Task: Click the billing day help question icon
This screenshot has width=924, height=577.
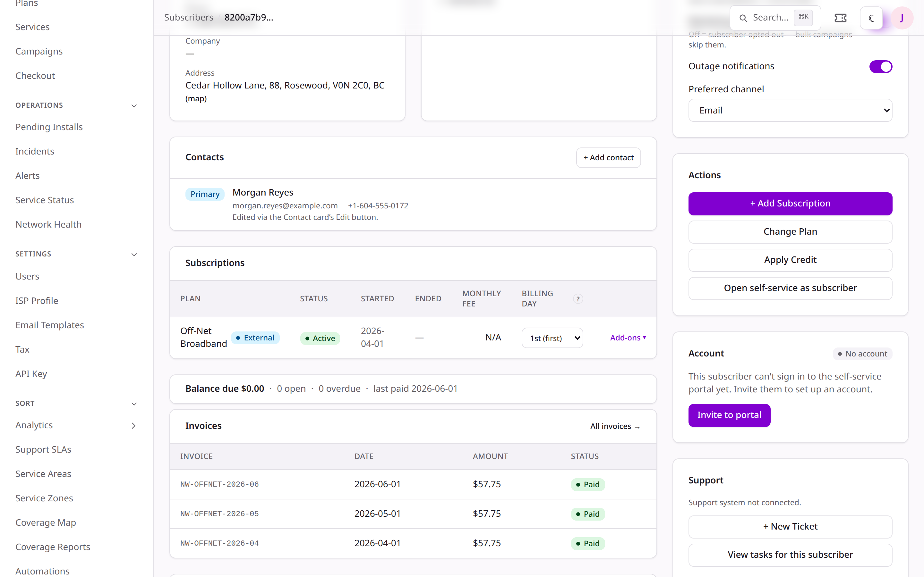Action: tap(578, 299)
